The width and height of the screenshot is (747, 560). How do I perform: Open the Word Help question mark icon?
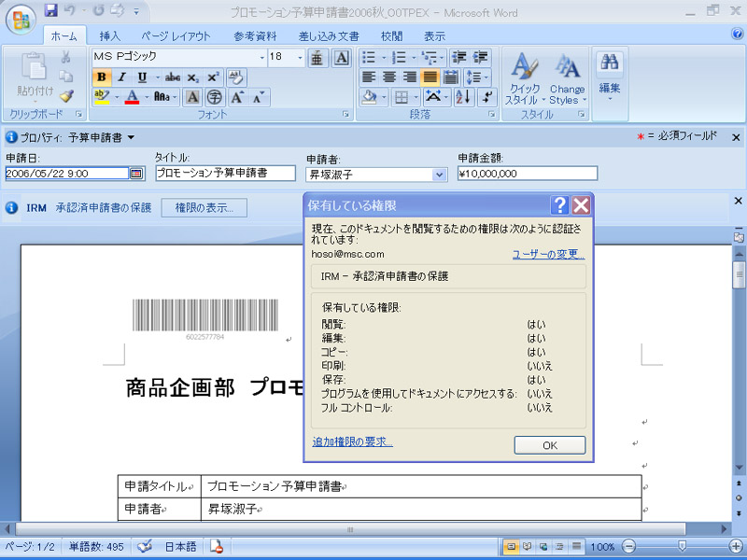point(737,34)
